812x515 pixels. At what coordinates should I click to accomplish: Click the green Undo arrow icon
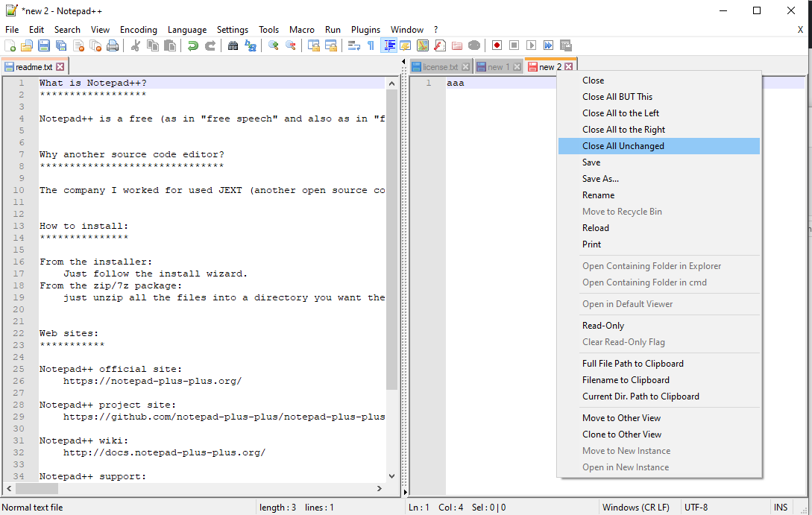(x=193, y=45)
